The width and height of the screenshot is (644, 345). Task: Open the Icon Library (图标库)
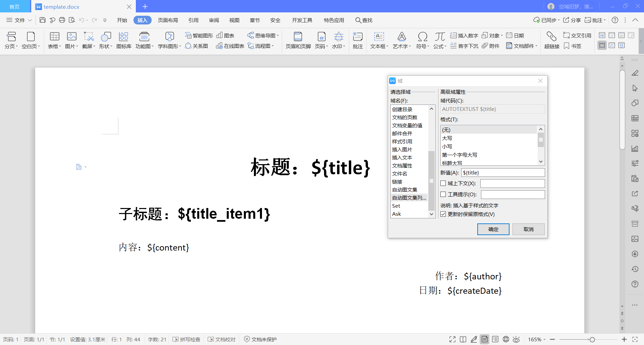pyautogui.click(x=124, y=40)
